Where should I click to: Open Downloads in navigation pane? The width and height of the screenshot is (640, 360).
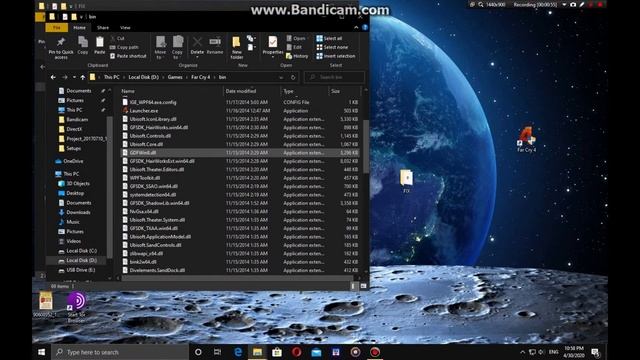click(78, 212)
